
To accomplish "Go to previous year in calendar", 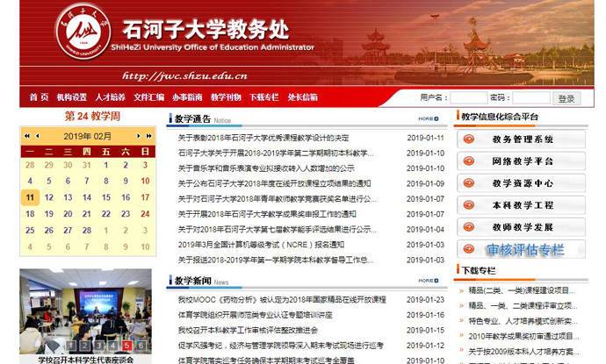I will click(x=26, y=136).
